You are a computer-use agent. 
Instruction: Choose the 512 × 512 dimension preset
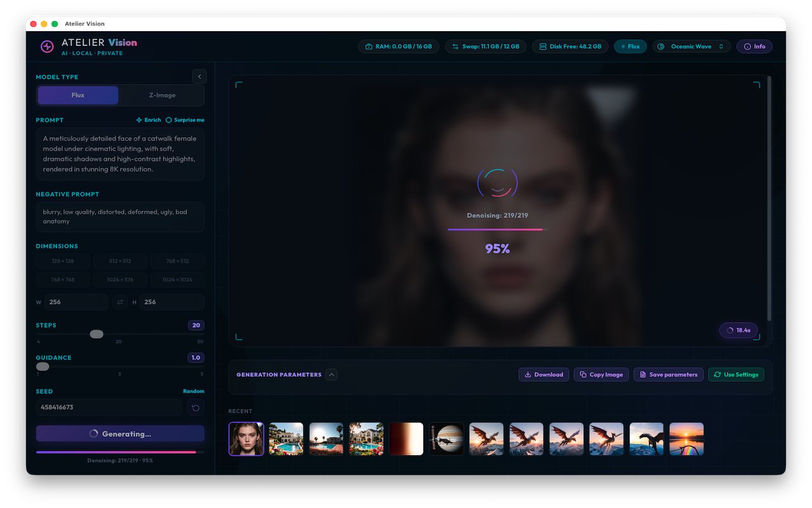pos(120,261)
